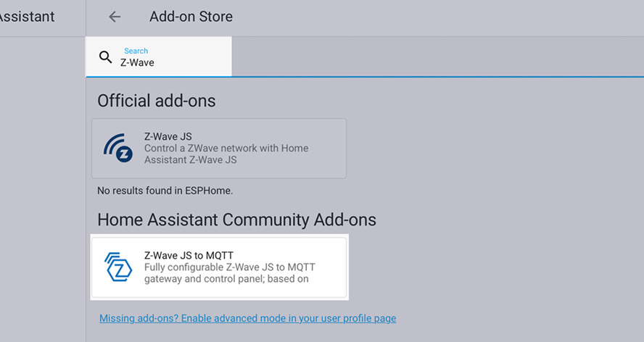644x342 pixels.
Task: Select the Z-Wave JS title text
Action: tap(168, 136)
